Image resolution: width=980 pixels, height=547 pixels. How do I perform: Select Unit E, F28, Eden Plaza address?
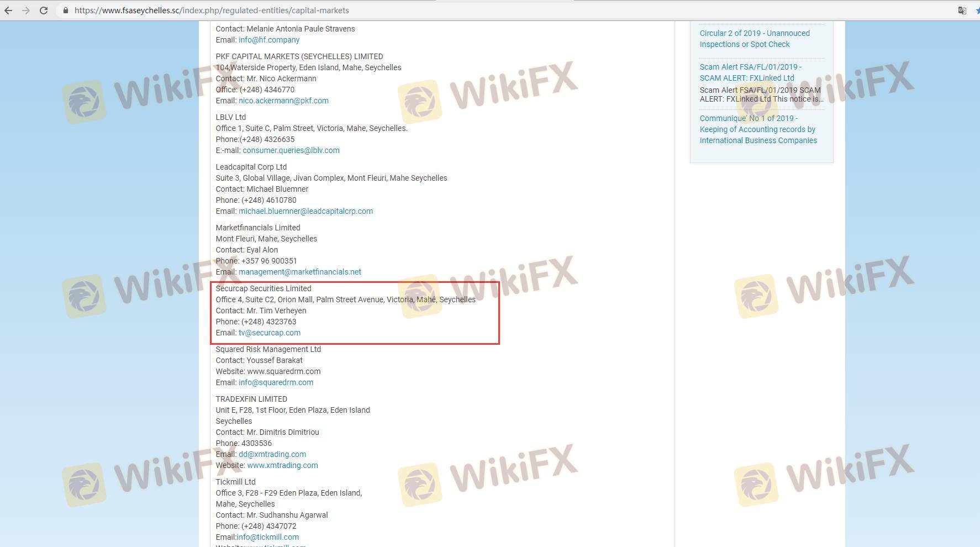pos(293,410)
